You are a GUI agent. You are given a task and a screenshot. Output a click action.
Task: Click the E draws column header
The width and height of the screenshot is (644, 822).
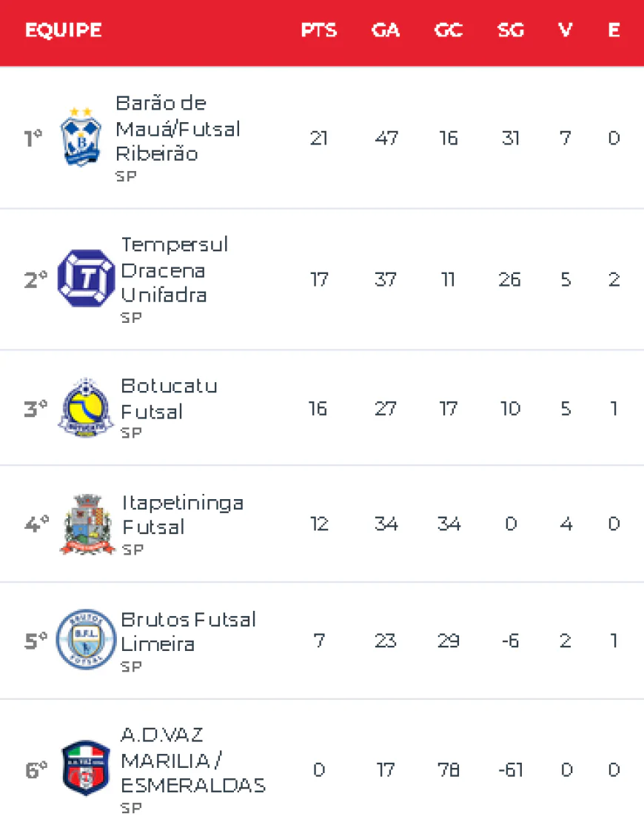[x=614, y=31]
